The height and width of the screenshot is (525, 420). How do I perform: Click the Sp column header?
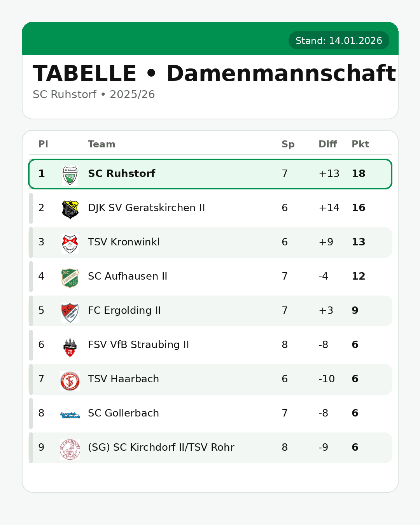click(x=288, y=144)
